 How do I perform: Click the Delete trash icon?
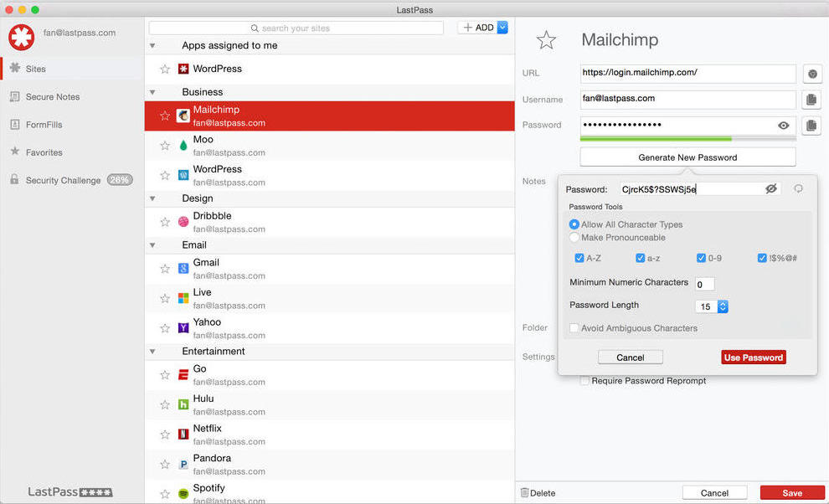525,493
